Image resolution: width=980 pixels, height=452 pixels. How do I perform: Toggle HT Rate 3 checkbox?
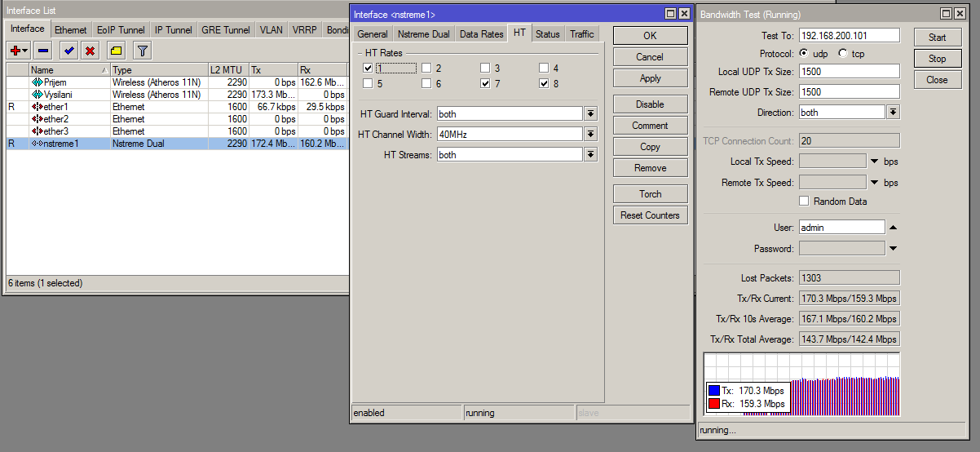tap(486, 69)
